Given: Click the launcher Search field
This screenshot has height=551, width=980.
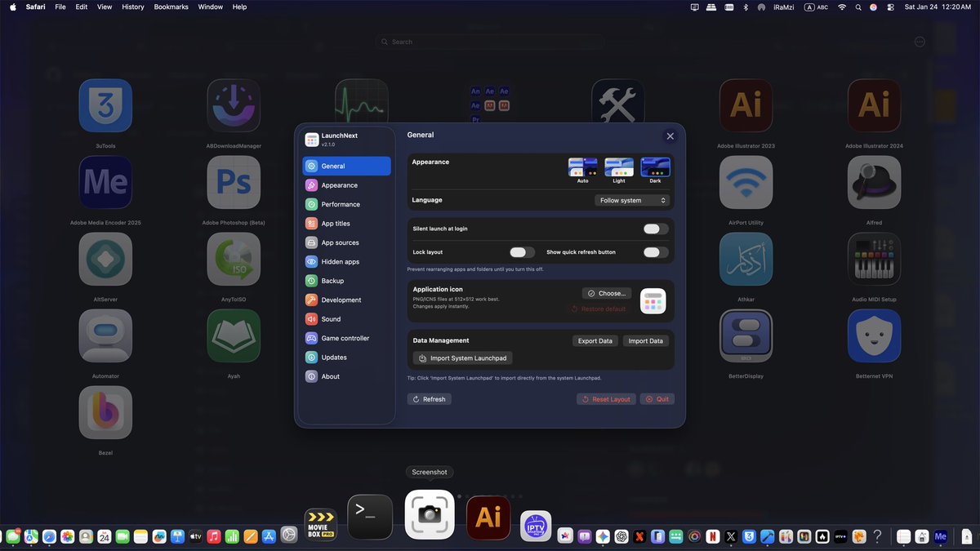Looking at the screenshot, I should click(489, 42).
